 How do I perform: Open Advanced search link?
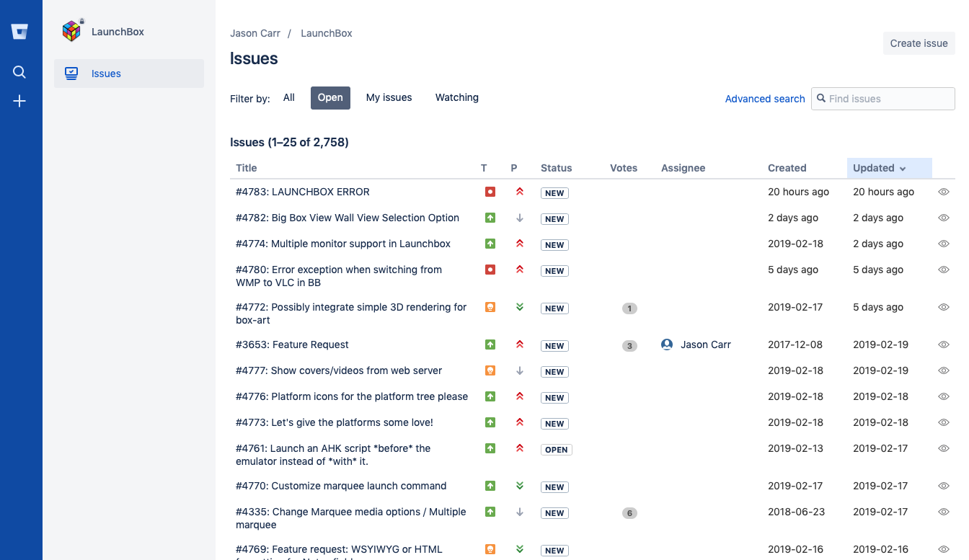click(x=765, y=99)
